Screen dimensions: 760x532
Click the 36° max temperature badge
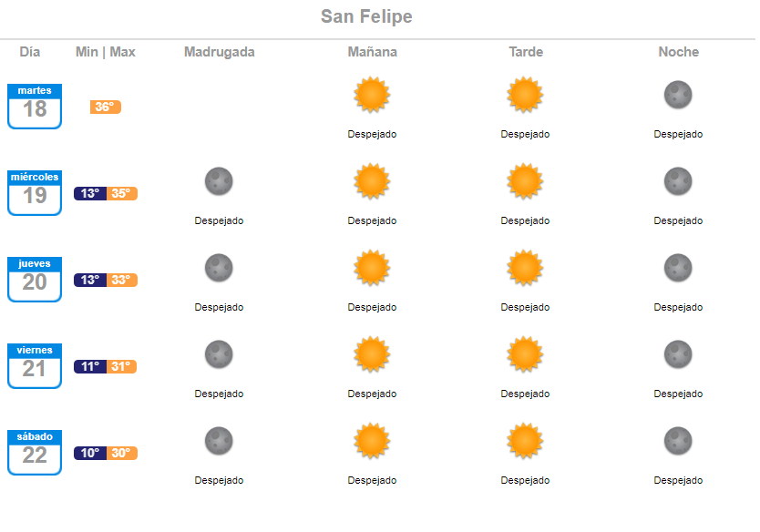click(105, 107)
